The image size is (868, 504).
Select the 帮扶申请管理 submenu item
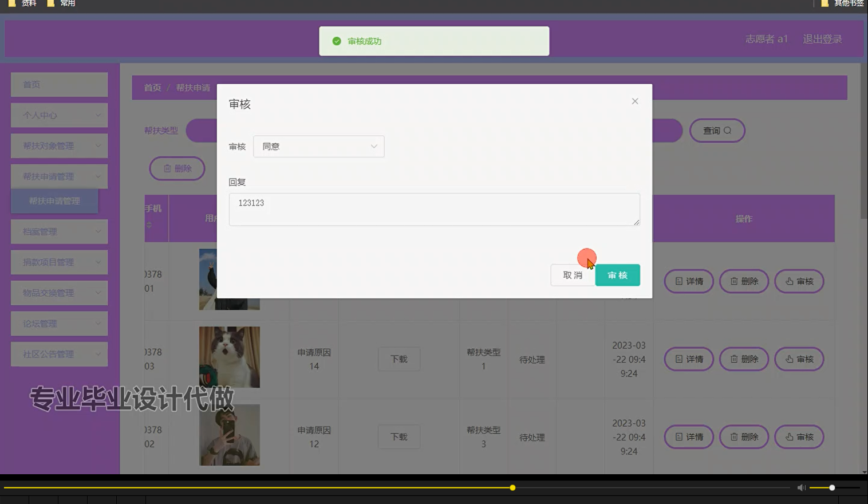(x=54, y=201)
